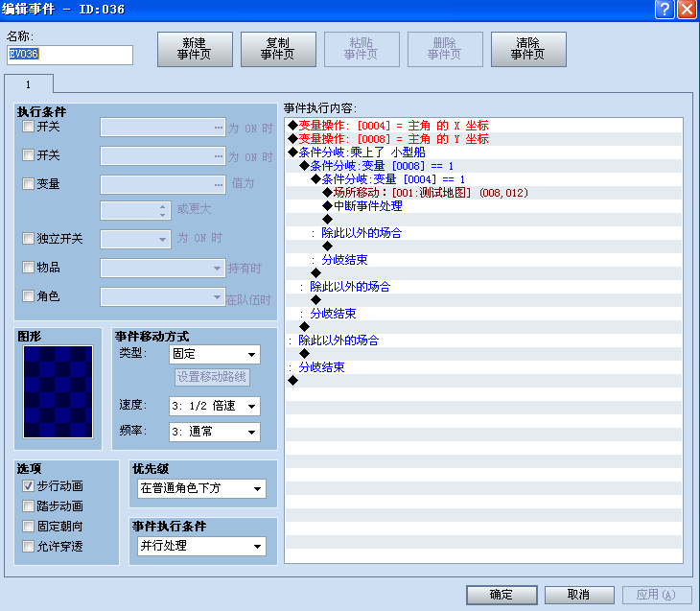Tick the 变量 condition checkbox
This screenshot has height=611, width=700.
pos(28,183)
